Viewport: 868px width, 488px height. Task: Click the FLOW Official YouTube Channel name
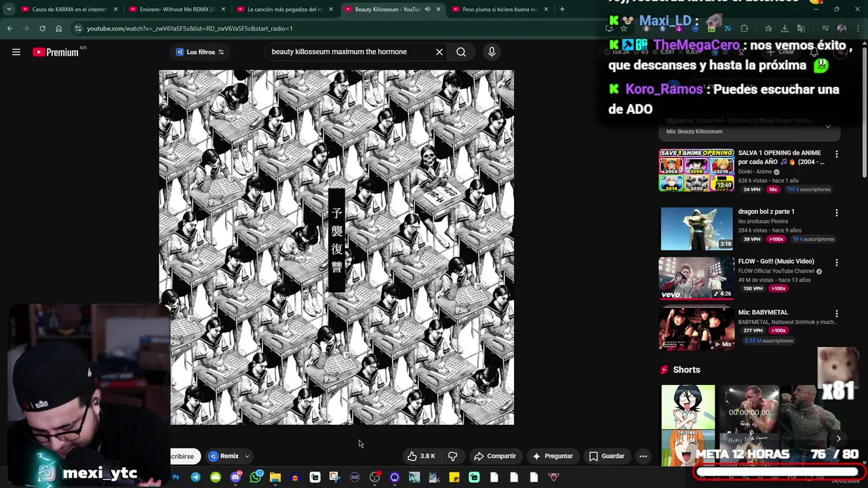coord(776,271)
